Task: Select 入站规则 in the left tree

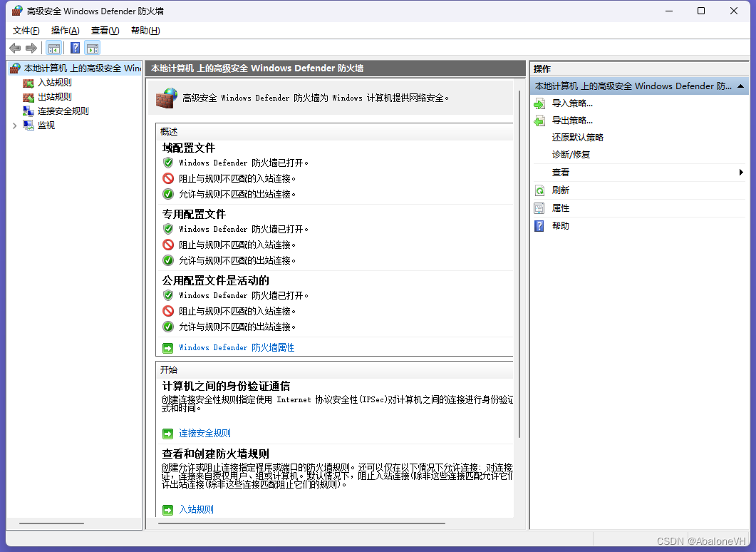Action: click(x=54, y=83)
